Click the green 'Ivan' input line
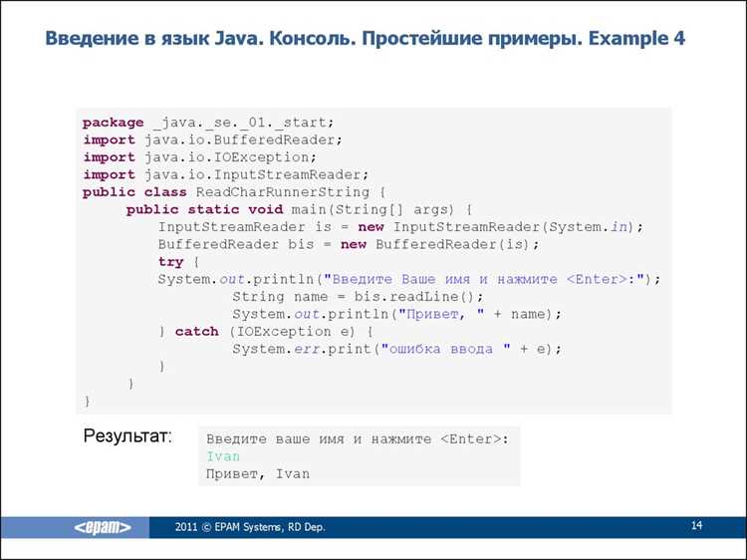747x560 pixels. (223, 456)
